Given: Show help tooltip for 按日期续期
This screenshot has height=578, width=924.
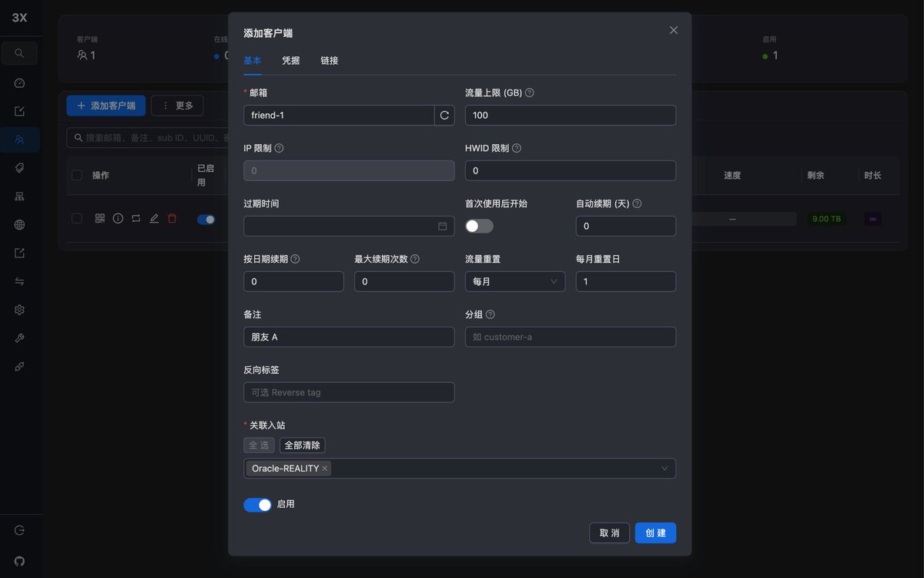Looking at the screenshot, I should pos(295,259).
